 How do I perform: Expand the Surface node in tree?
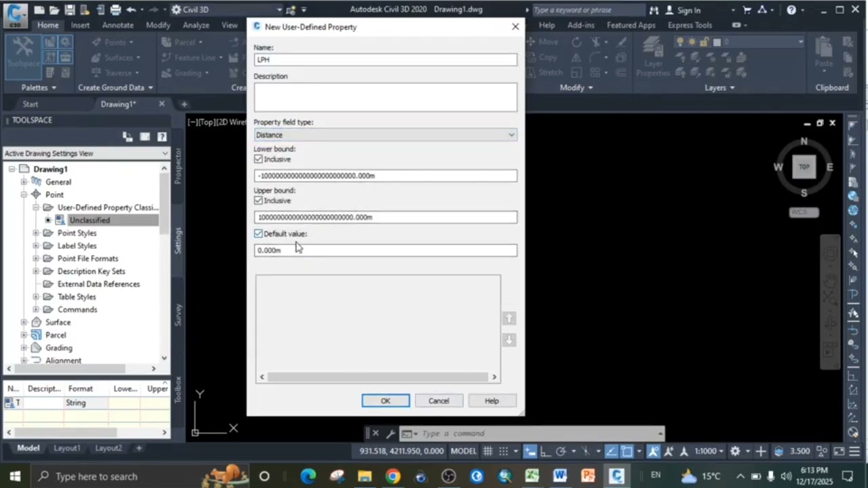point(24,323)
